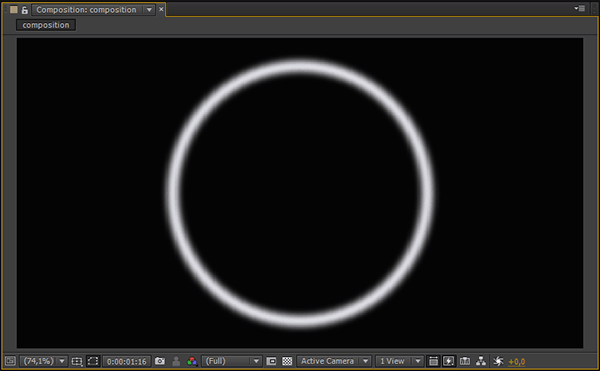Viewport: 600px width, 371px height.
Task: Open the magnification ratio dropdown showing 74,1%
Action: (43, 361)
